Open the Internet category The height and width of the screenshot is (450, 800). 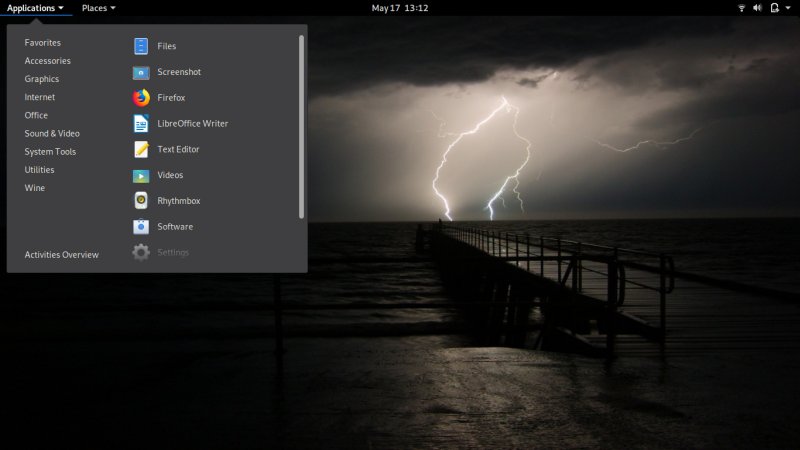point(39,97)
